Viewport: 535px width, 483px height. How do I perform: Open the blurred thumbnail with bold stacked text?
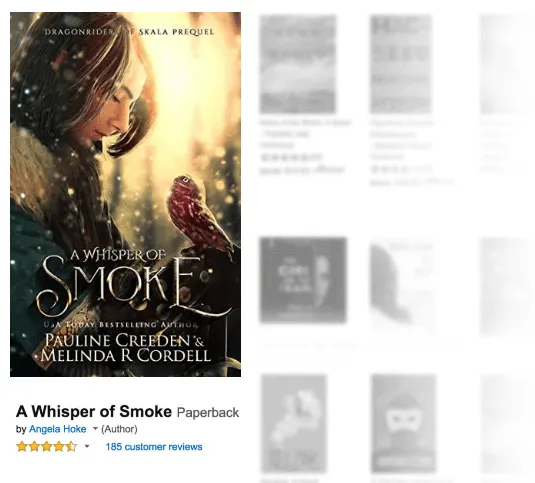click(x=401, y=64)
